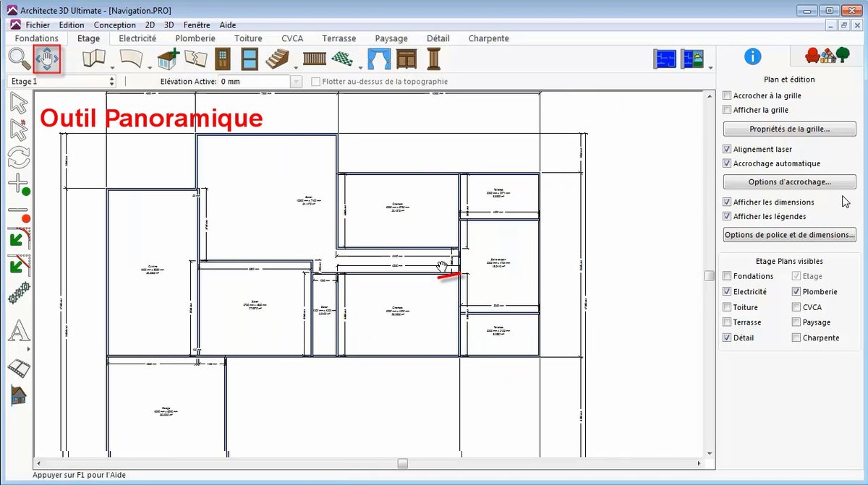Click Propriétés de la grille button
This screenshot has height=485, width=868.
(789, 129)
